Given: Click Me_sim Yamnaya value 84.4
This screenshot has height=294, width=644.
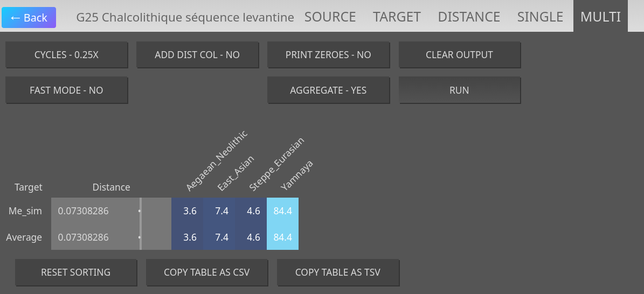Looking at the screenshot, I should pyautogui.click(x=282, y=211).
